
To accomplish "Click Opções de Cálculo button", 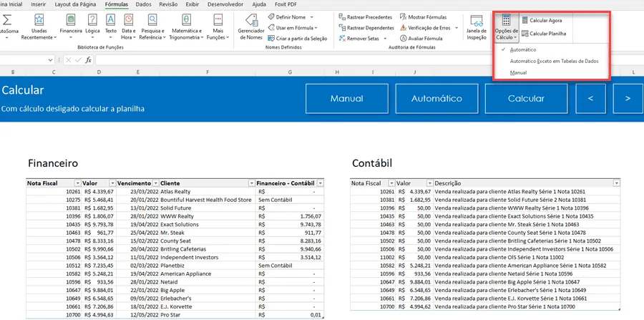I will tap(507, 27).
